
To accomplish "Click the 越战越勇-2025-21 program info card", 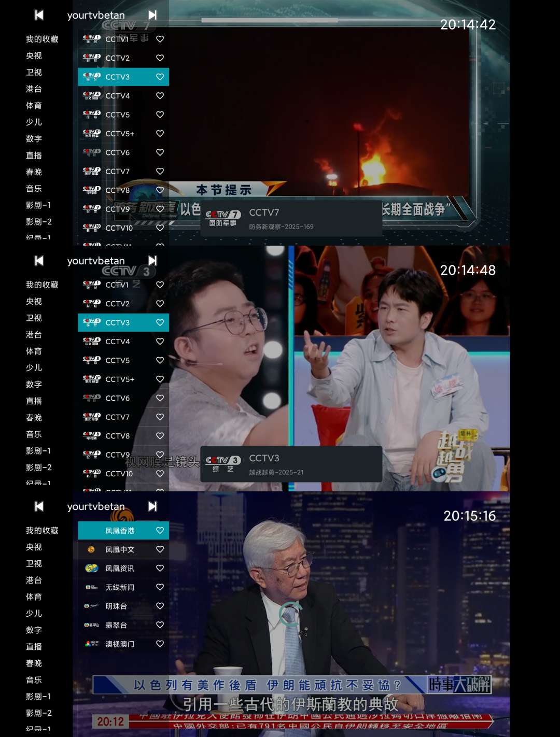I will click(291, 464).
